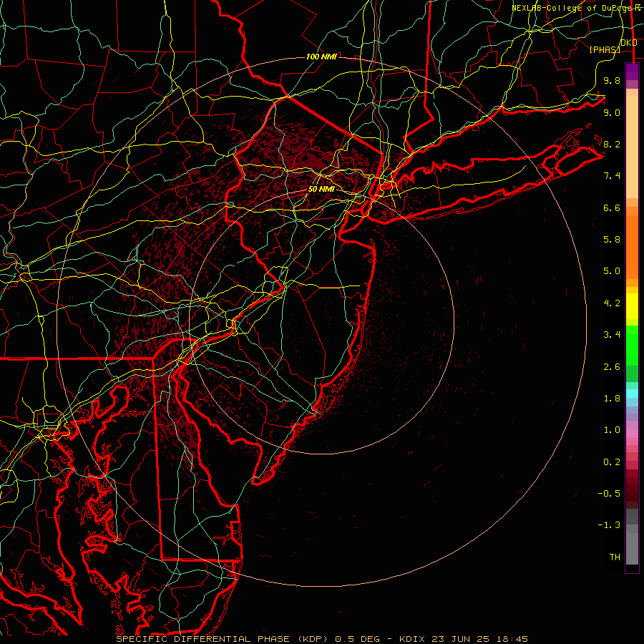This screenshot has height=644, width=644.
Task: Select the bright yellow band of the color scale
Action: tap(632, 306)
